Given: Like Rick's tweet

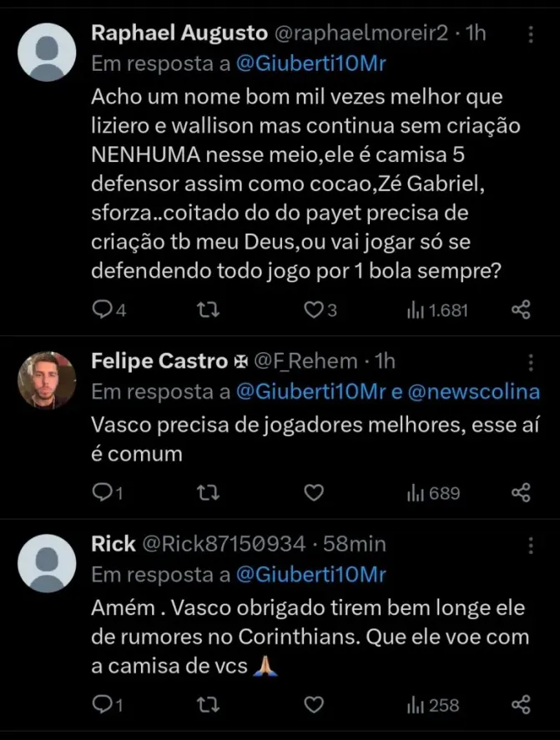Looking at the screenshot, I should [x=313, y=705].
